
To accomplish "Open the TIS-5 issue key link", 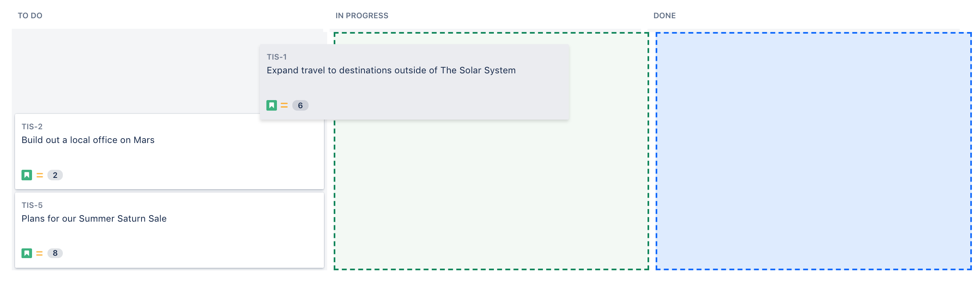I will (x=32, y=205).
